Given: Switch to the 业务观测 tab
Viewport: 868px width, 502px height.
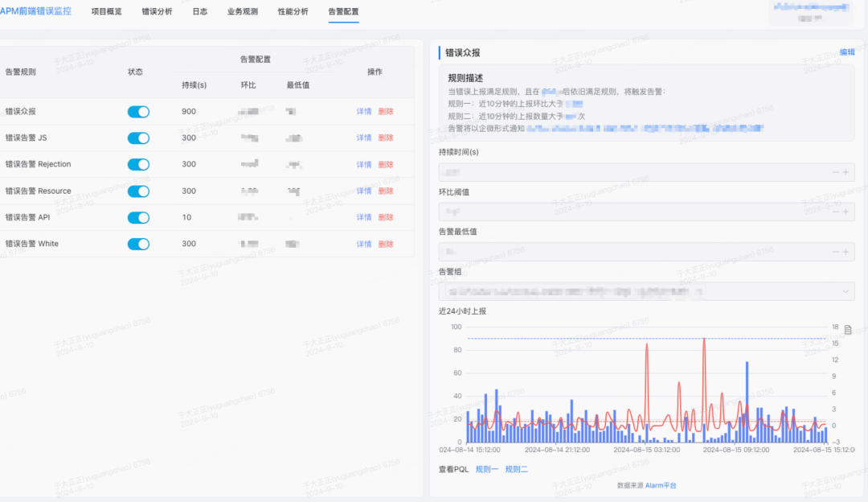Looking at the screenshot, I should pos(243,11).
